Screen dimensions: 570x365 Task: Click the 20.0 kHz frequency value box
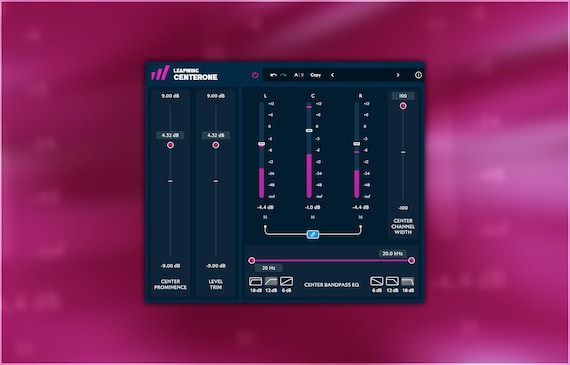click(x=392, y=253)
